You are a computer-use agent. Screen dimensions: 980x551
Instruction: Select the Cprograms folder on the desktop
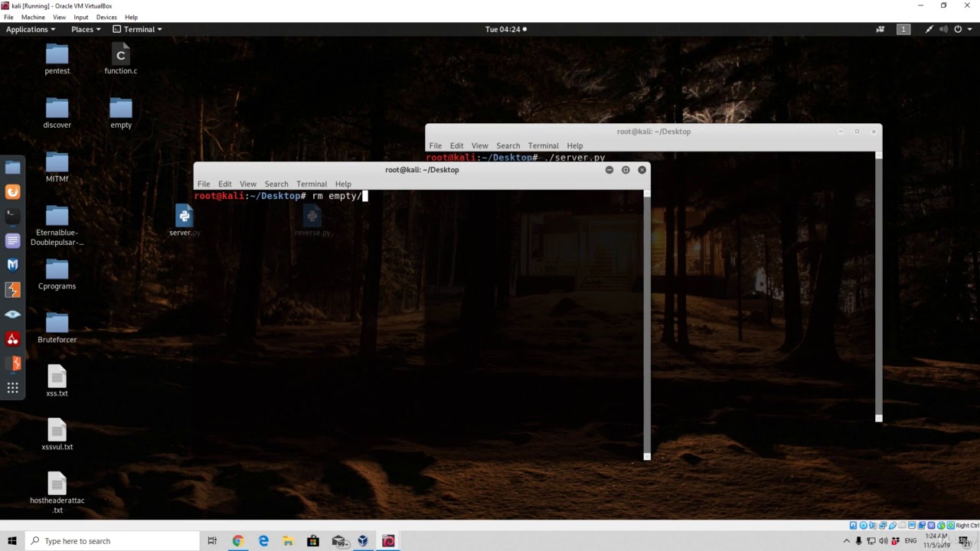pyautogui.click(x=57, y=274)
